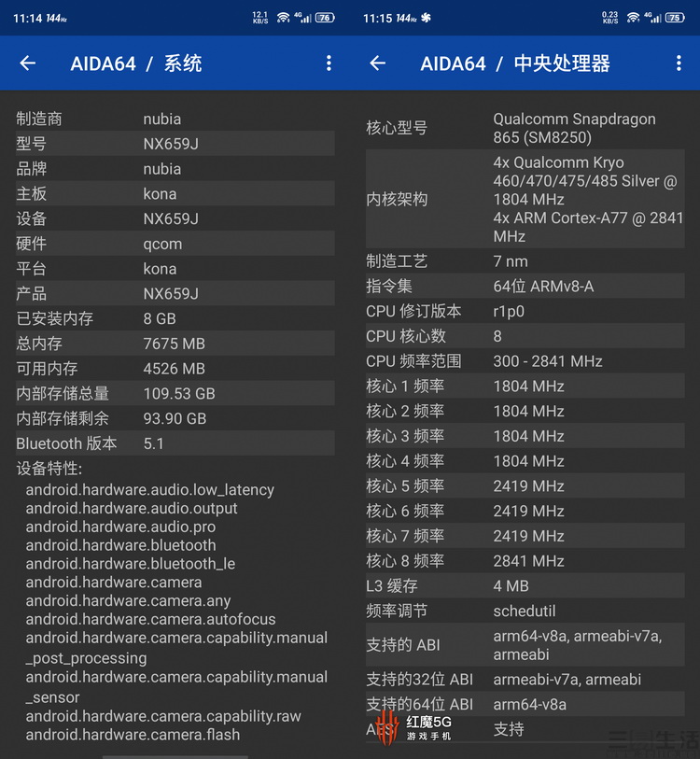Select the Bluetooth 版本 5.1 row
Viewport: 700px width, 759px height.
pyautogui.click(x=175, y=443)
